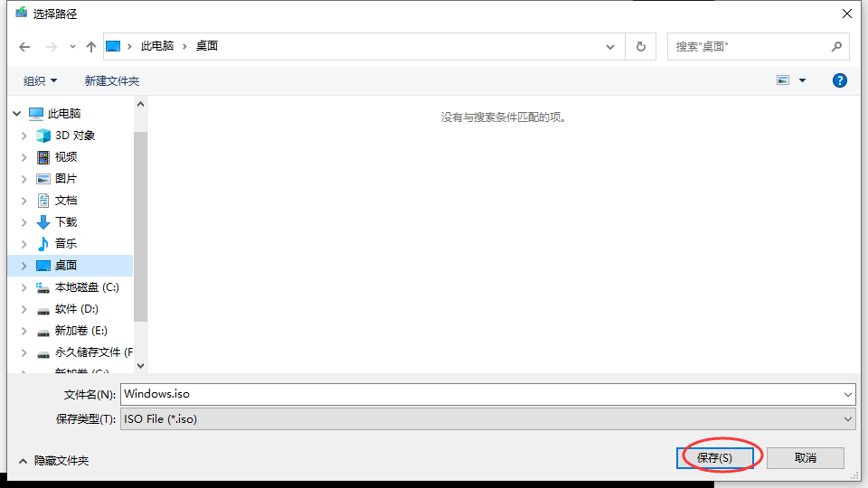
Task: Open the 永久储存文件 drive
Action: point(93,352)
